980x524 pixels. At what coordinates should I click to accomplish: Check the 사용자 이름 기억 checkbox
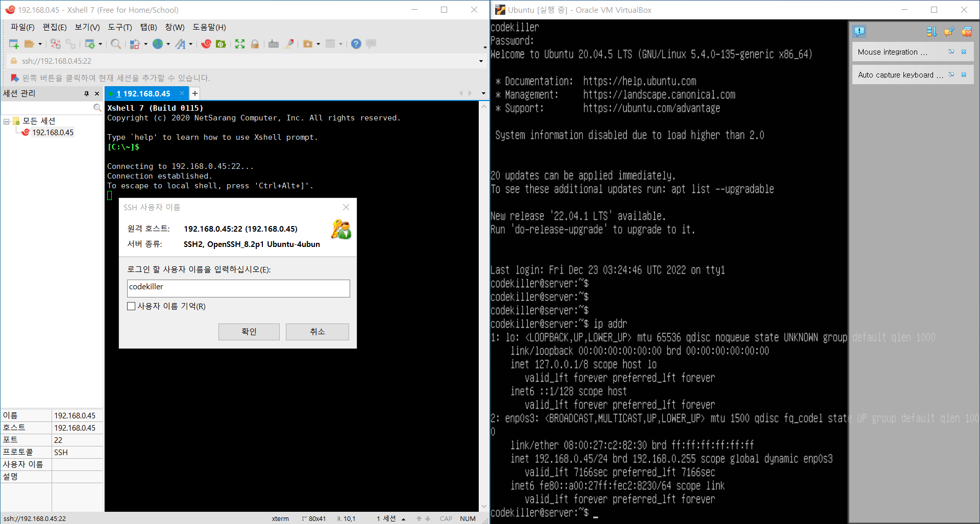[x=131, y=306]
